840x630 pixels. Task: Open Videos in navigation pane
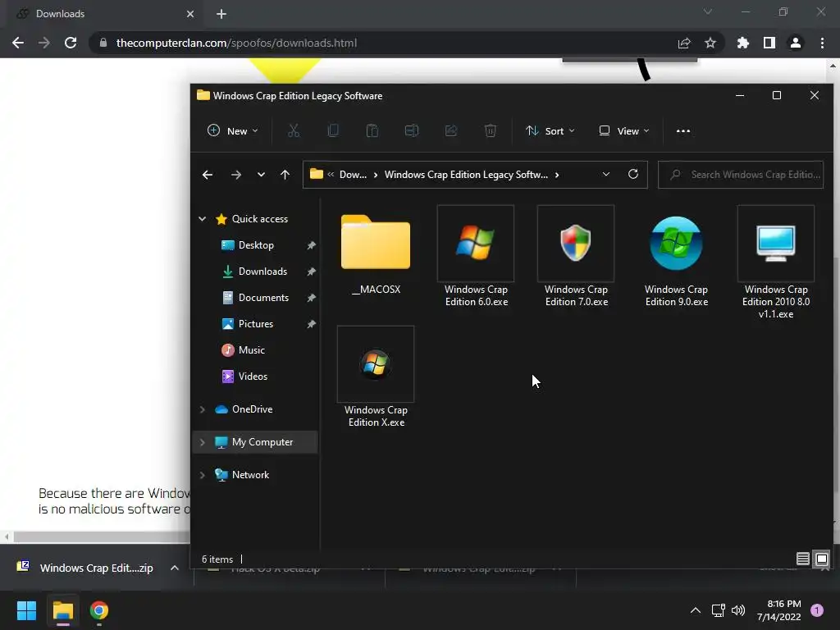[253, 376]
